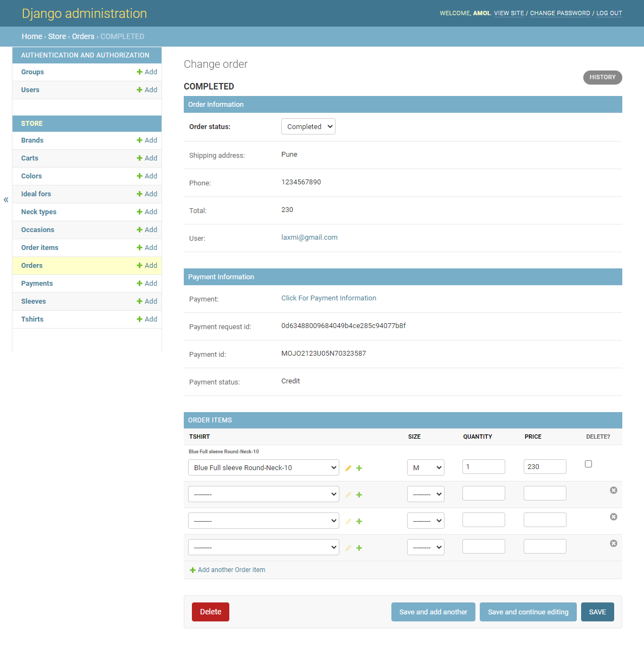Open the Order status dropdown showing Completed
The image size is (644, 661).
pyautogui.click(x=308, y=126)
